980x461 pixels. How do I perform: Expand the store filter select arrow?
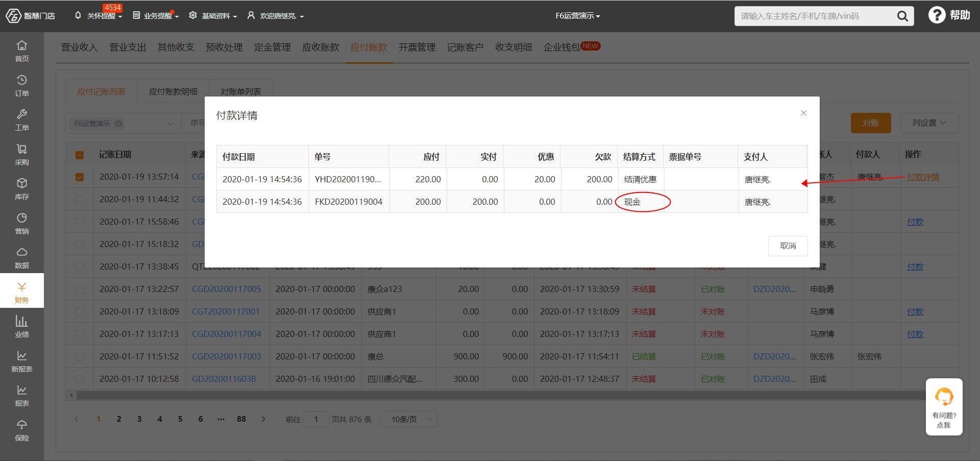point(170,124)
